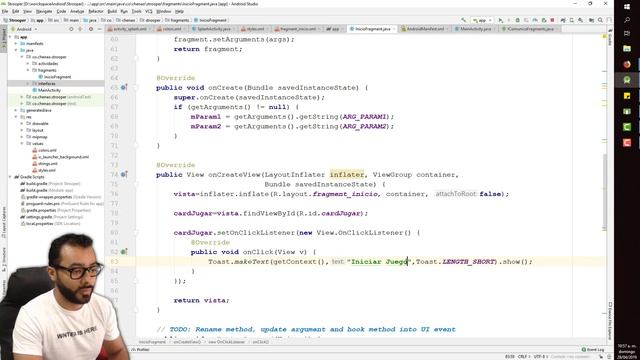The height and width of the screenshot is (360, 640).
Task: Click the UTF-8 encoding in status bar
Action: tap(540, 356)
